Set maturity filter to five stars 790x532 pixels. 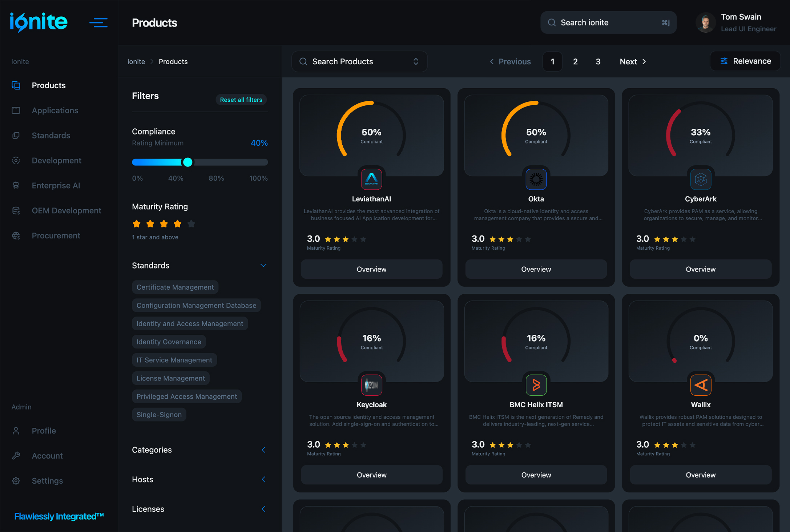(x=191, y=224)
